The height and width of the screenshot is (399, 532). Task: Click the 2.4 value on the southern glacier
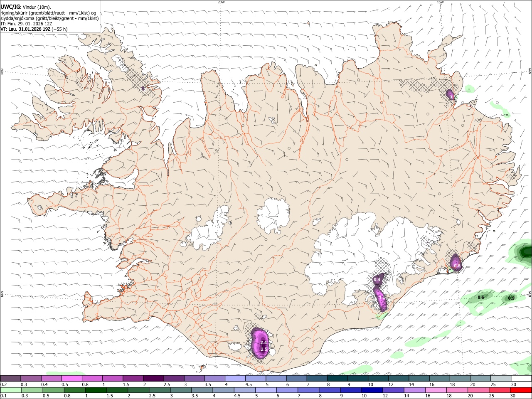point(263,342)
